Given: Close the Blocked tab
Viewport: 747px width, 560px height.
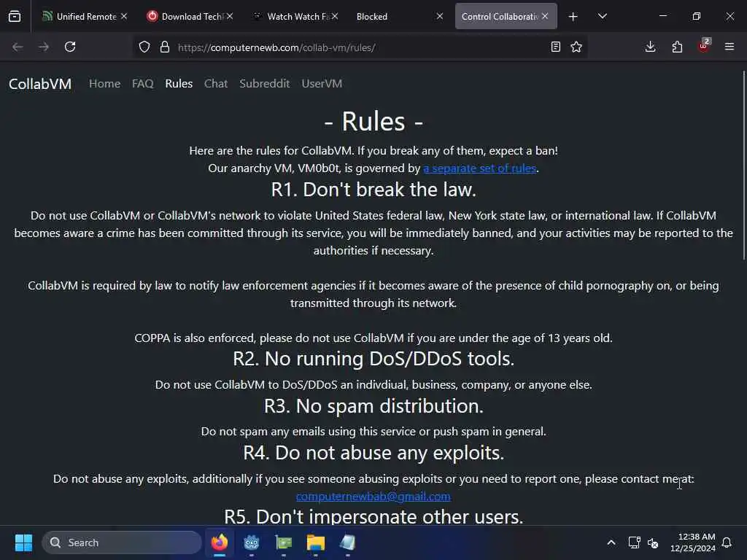Looking at the screenshot, I should 440,16.
